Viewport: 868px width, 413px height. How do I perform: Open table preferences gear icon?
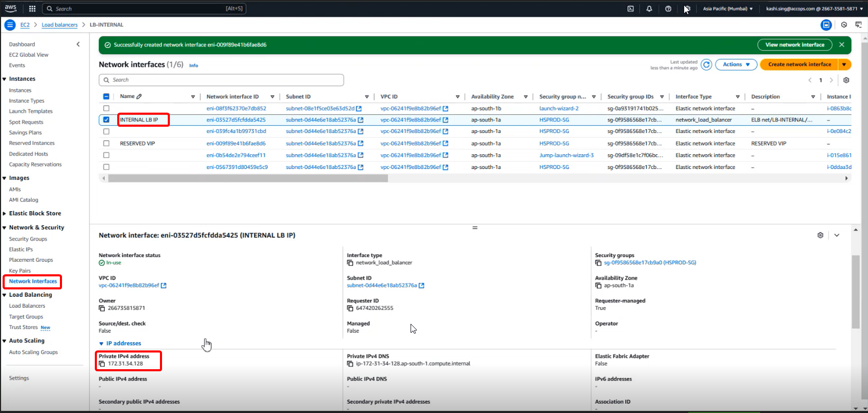[x=846, y=80]
